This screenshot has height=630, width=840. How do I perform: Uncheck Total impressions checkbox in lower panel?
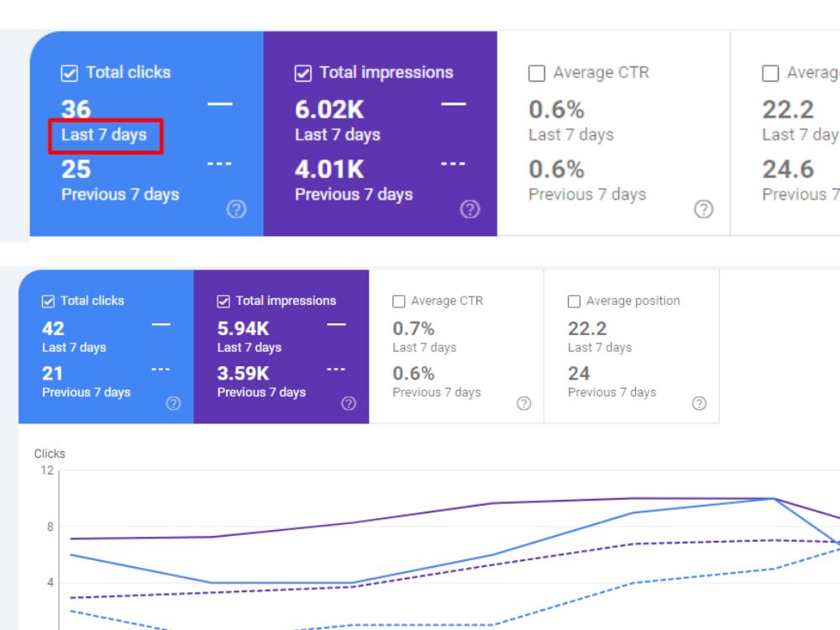click(x=223, y=302)
